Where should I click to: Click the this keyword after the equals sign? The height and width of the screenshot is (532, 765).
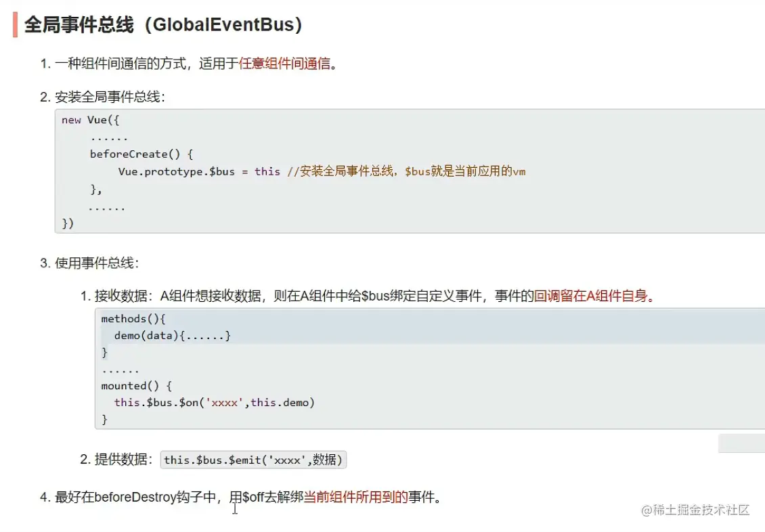click(x=267, y=172)
